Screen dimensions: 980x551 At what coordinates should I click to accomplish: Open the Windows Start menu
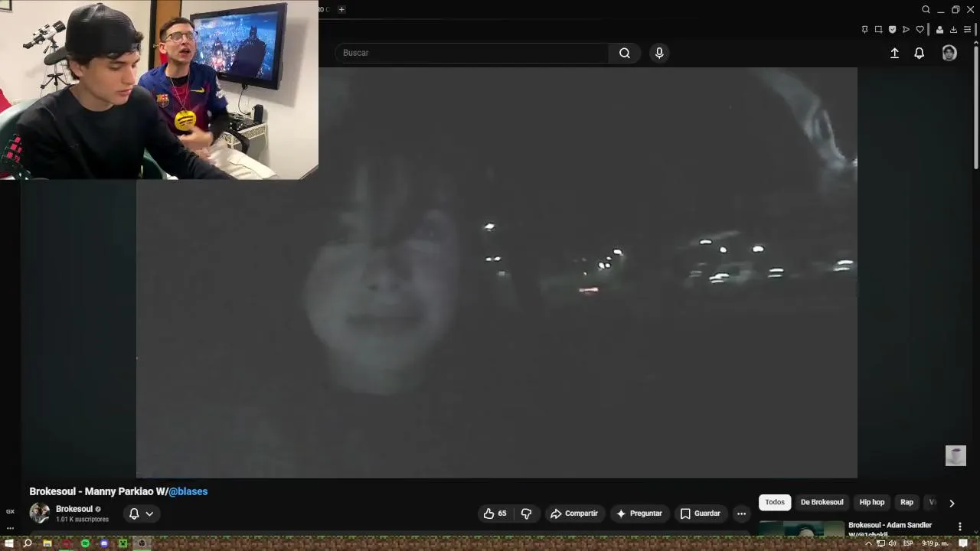click(x=9, y=543)
